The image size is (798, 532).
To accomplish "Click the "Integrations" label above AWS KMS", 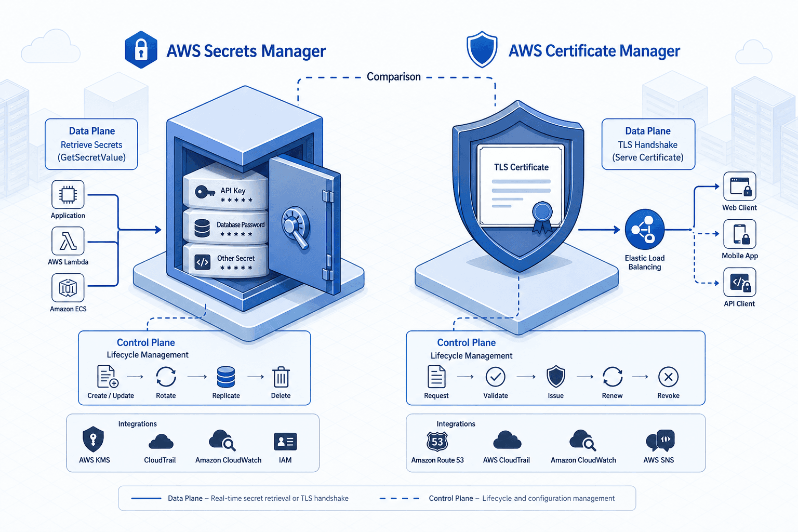I will pyautogui.click(x=137, y=424).
